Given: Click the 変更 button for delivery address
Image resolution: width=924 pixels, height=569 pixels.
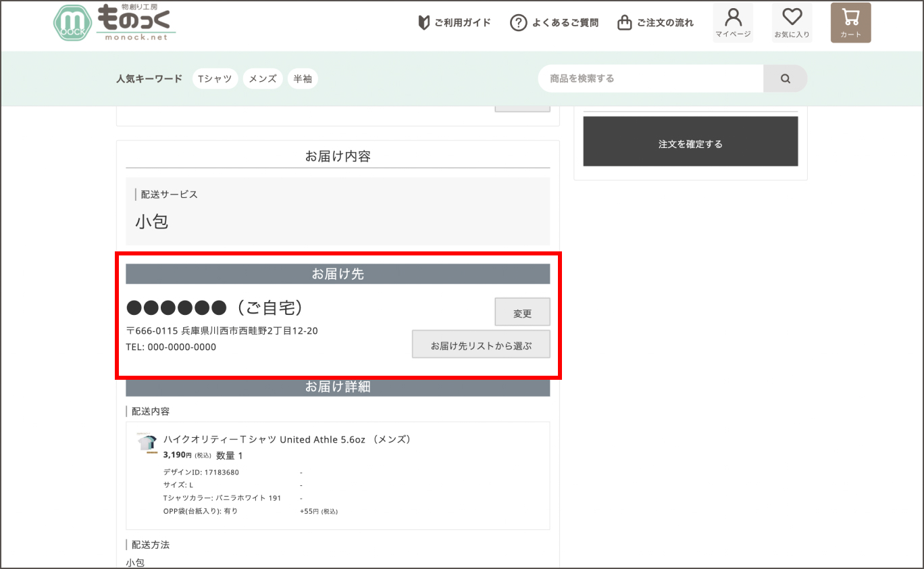Looking at the screenshot, I should [522, 312].
